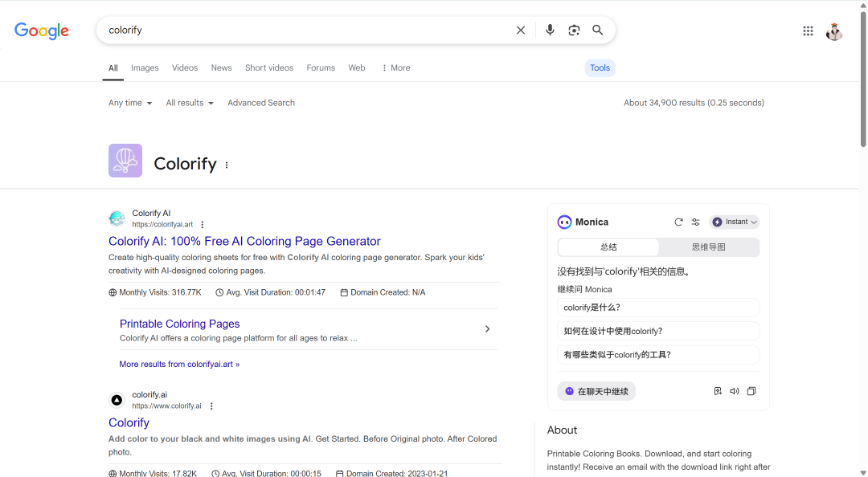Switch to the Web tab
The height and width of the screenshot is (477, 868).
coord(357,67)
